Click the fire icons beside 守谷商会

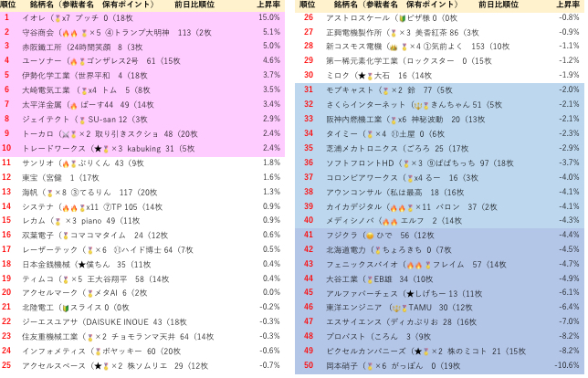click(x=70, y=31)
